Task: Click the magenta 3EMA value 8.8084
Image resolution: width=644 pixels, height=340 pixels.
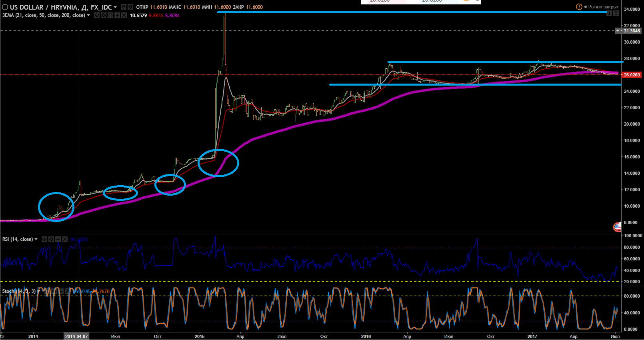Action: (x=172, y=16)
